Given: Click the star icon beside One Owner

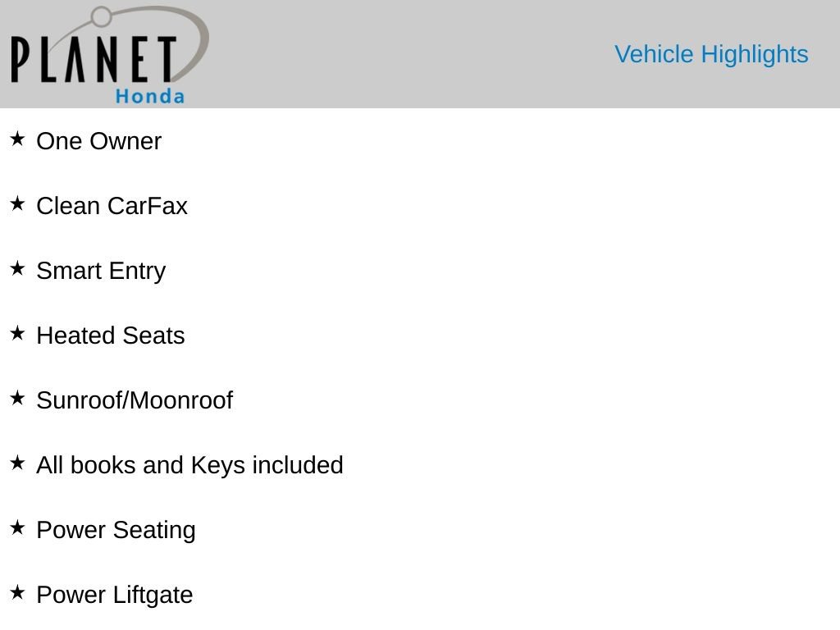Looking at the screenshot, I should (17, 139).
